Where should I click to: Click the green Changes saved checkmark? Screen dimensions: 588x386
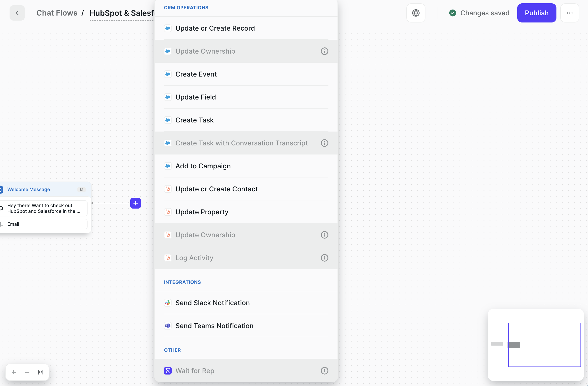point(453,13)
